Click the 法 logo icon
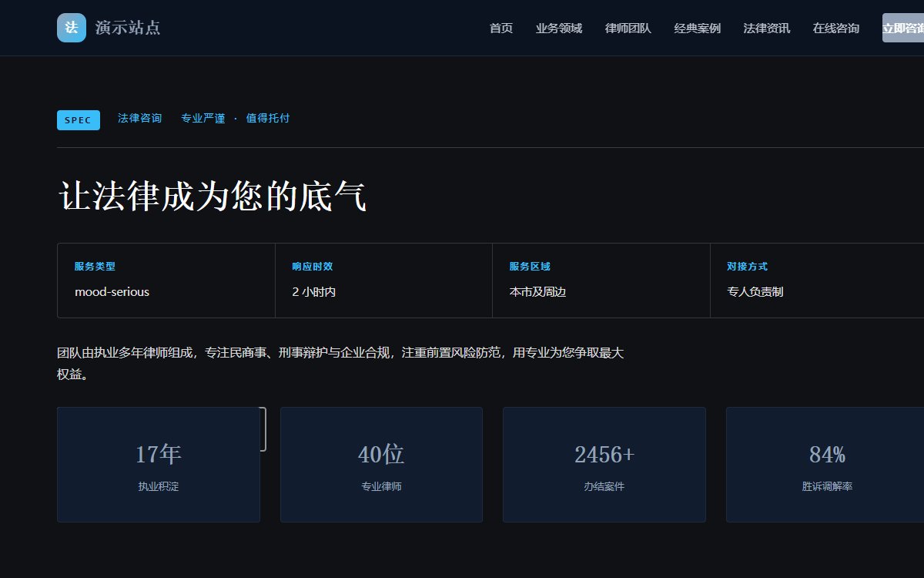 coord(72,28)
